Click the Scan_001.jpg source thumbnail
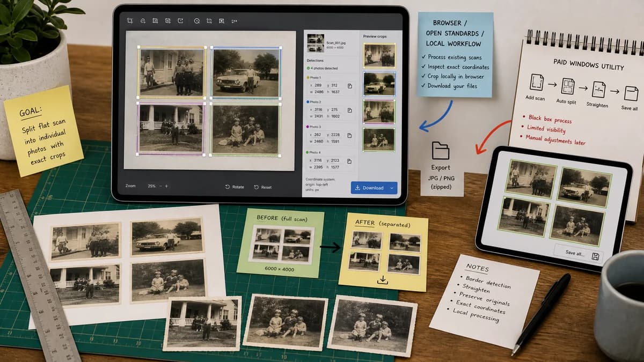This screenshot has width=644, height=362. [x=315, y=43]
